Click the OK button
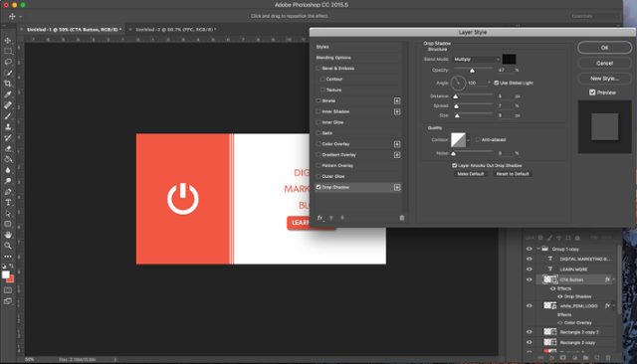The height and width of the screenshot is (364, 637). (x=604, y=48)
